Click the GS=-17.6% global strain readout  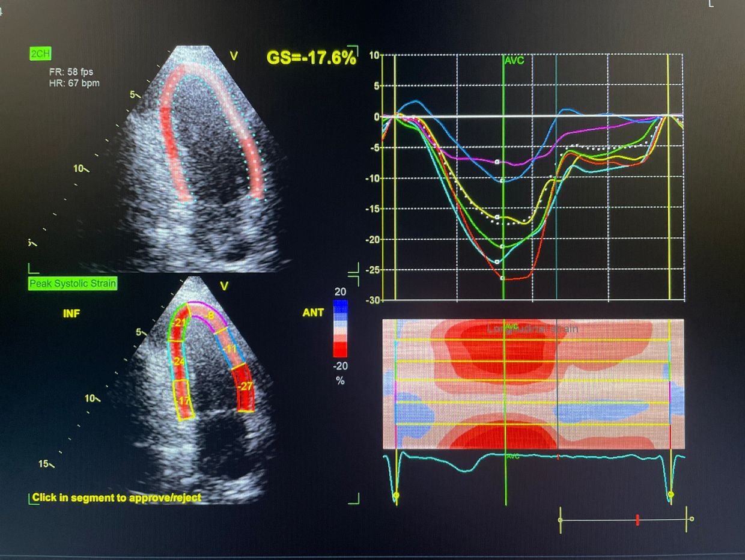point(311,58)
